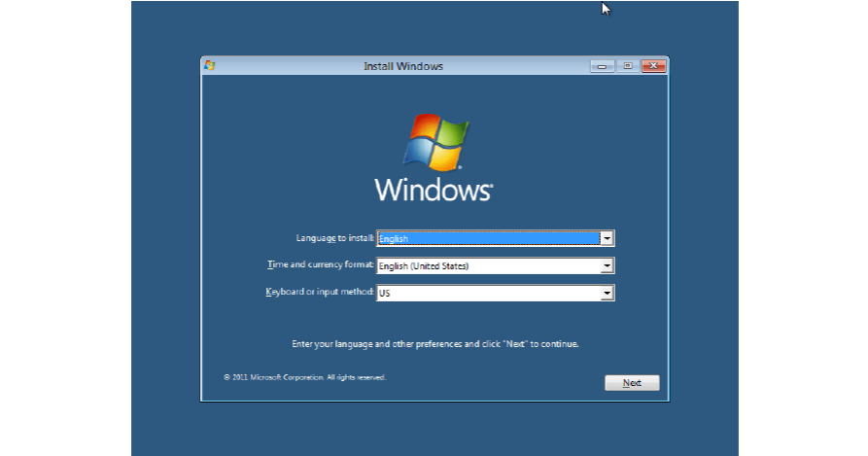Click the 'Install Windows' title text
This screenshot has height=456, width=868.
click(x=403, y=66)
